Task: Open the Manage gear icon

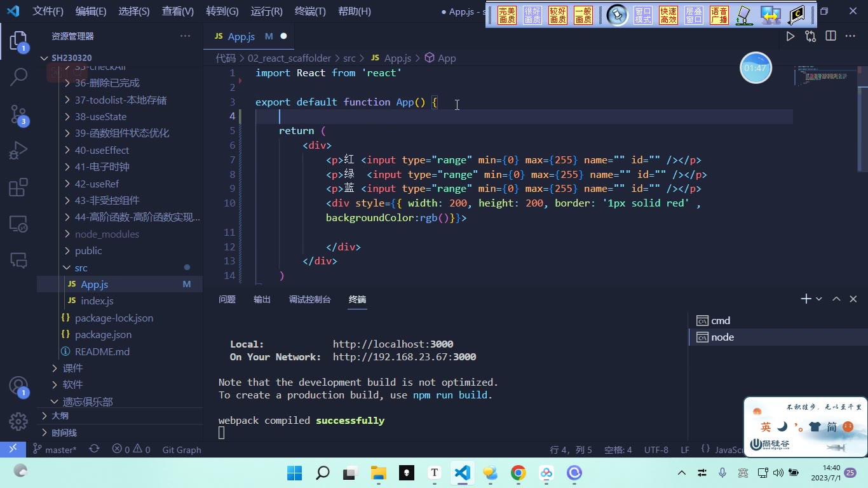Action: [18, 421]
